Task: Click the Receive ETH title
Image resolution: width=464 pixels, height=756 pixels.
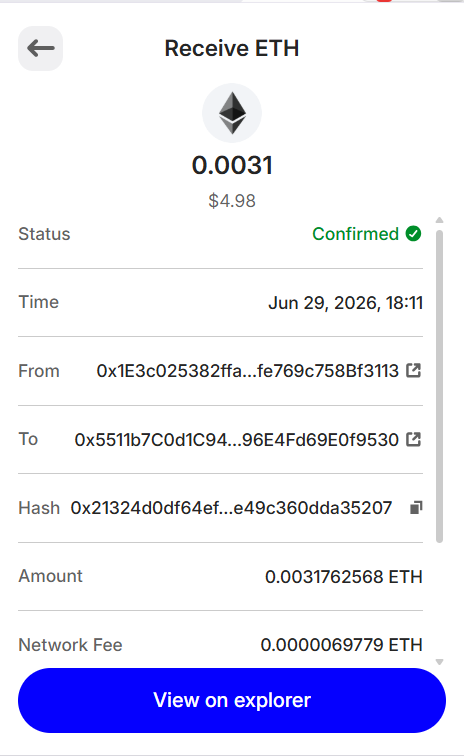Action: pos(232,48)
